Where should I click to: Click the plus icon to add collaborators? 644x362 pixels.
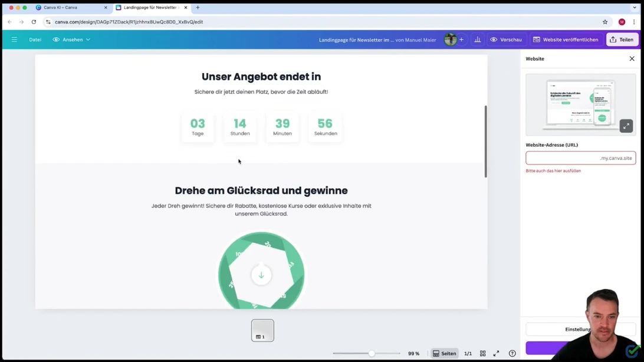(x=461, y=40)
